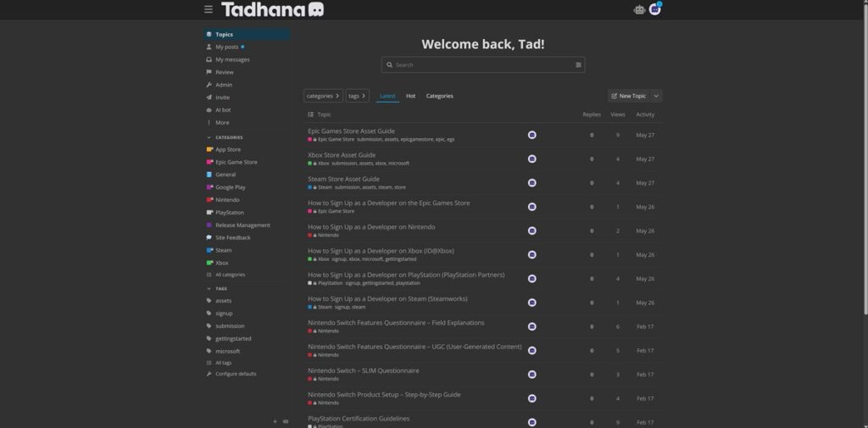Click epicgamestore tag under Epic Games Store Asset Guide

pos(417,140)
